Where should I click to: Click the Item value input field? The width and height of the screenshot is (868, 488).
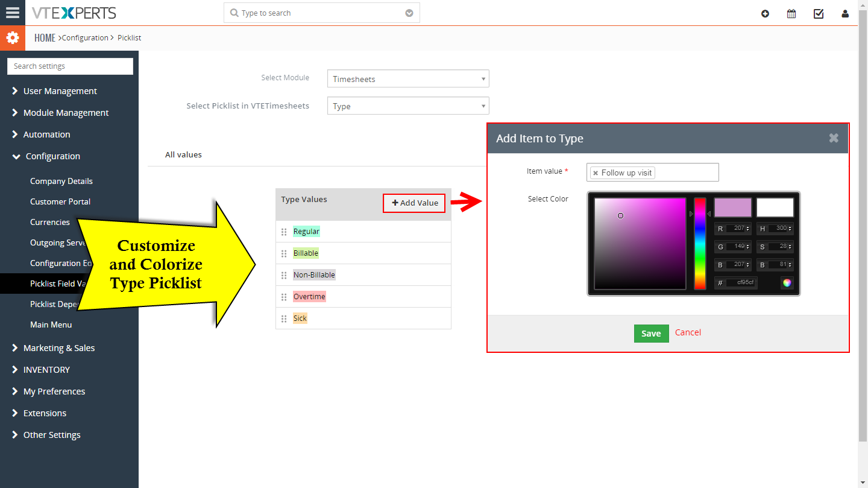[x=653, y=172]
